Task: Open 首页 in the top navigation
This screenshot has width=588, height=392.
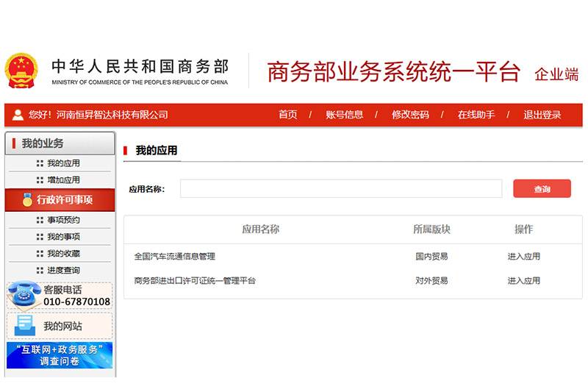Action: (287, 115)
